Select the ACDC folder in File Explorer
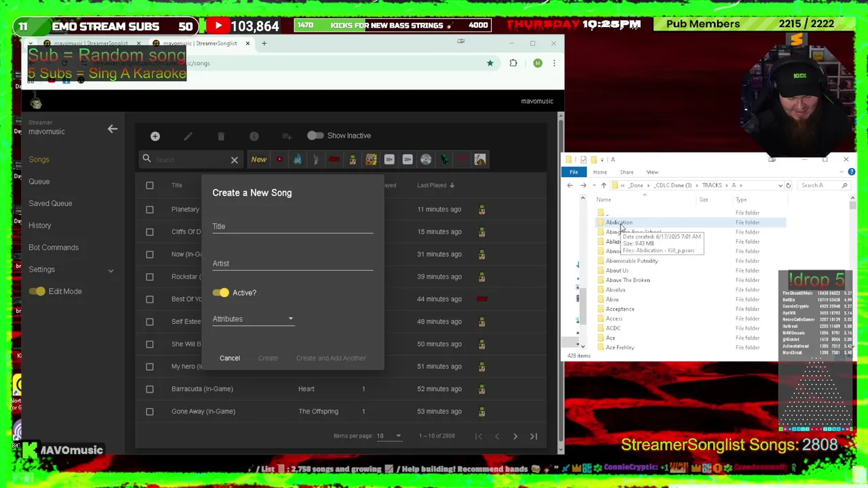The height and width of the screenshot is (488, 868). point(613,328)
